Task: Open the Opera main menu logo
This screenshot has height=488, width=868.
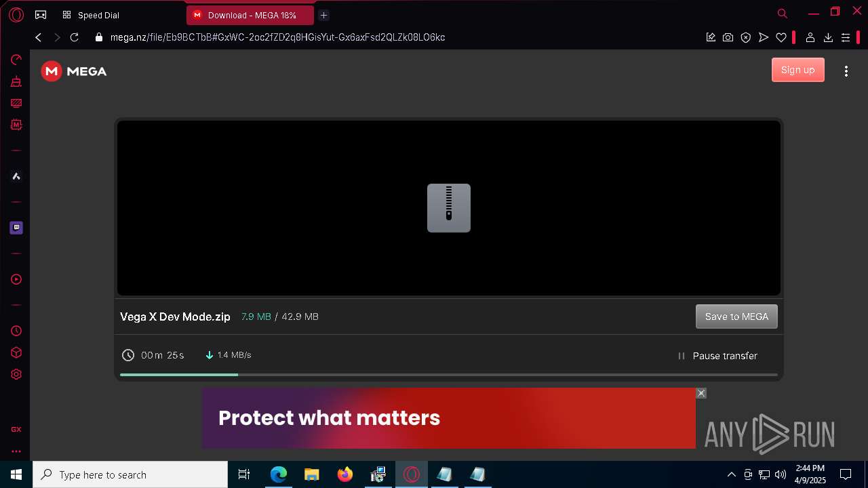Action: 16,15
